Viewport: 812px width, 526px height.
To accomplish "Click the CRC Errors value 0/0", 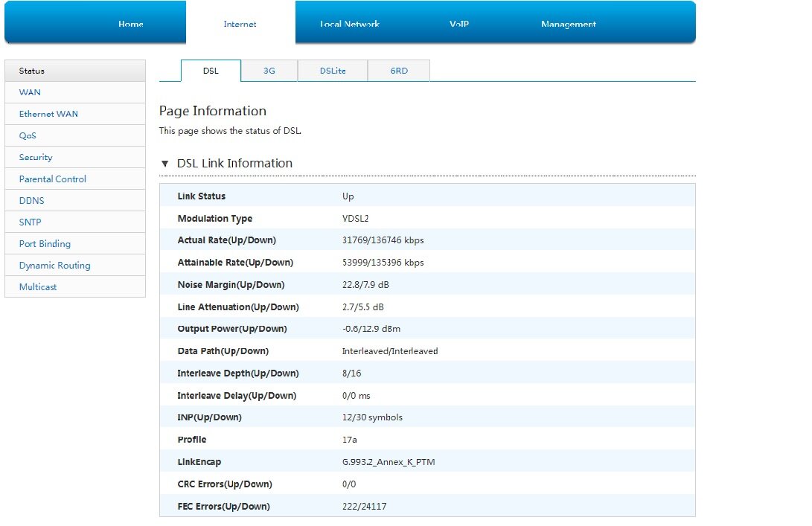I will tap(349, 484).
